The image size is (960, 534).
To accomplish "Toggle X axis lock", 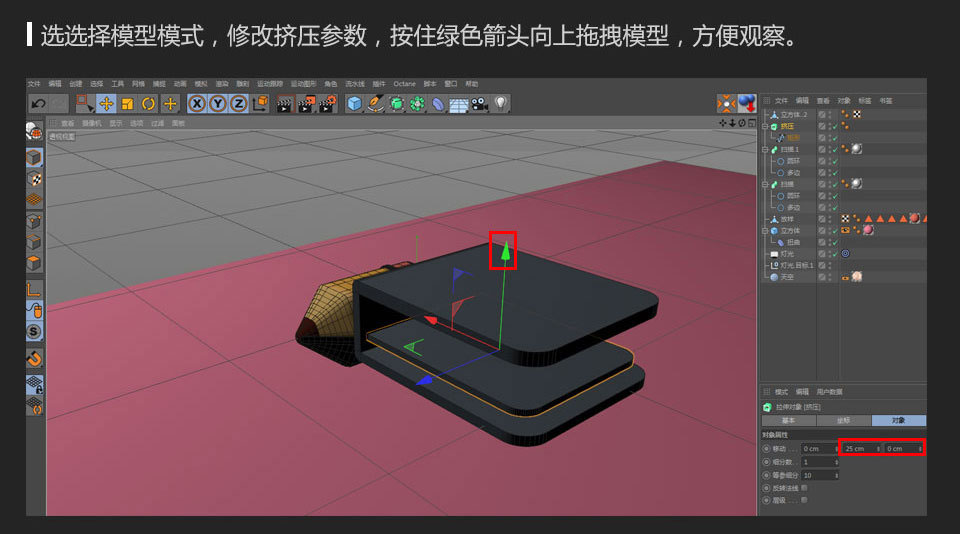I will pos(197,104).
